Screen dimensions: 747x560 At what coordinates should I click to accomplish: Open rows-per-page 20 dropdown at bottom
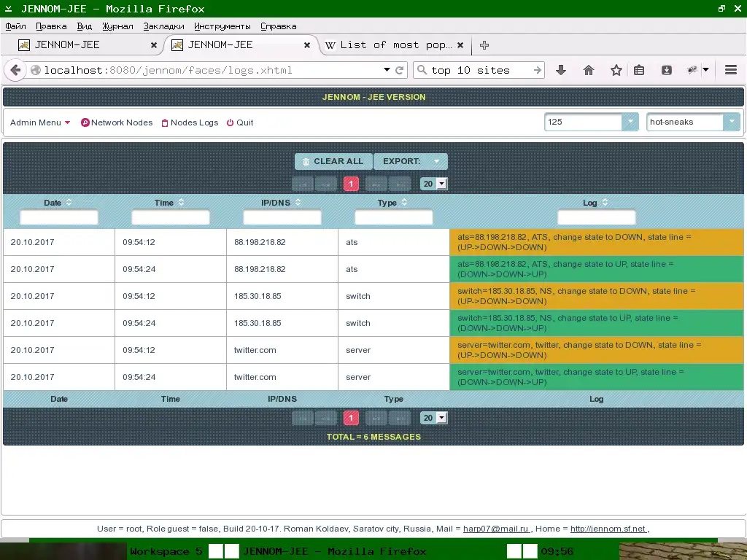433,418
